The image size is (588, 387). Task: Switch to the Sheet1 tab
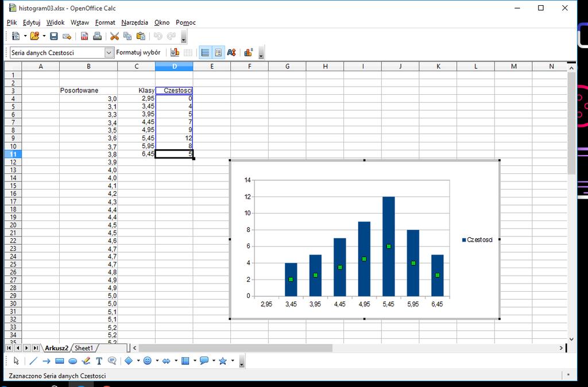(x=84, y=348)
